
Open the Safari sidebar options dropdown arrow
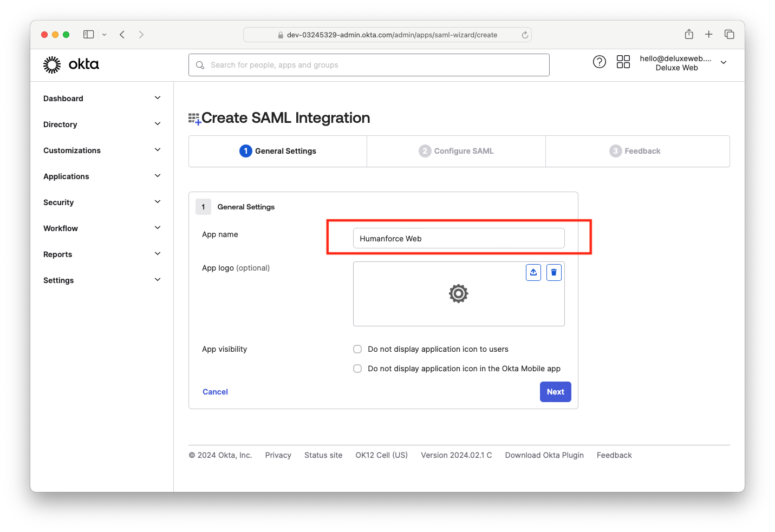(105, 35)
